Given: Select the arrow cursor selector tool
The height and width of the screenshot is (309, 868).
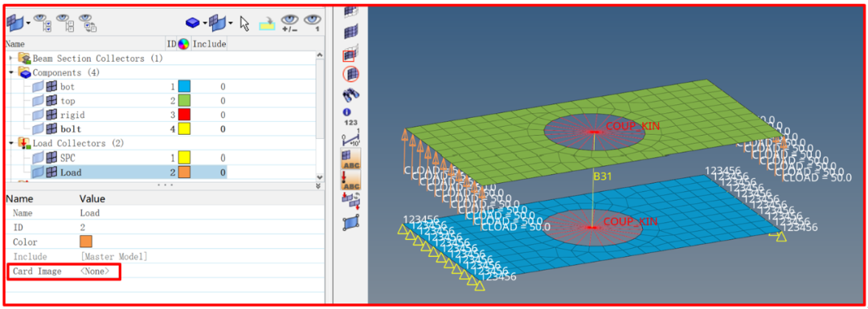Looking at the screenshot, I should click(244, 23).
